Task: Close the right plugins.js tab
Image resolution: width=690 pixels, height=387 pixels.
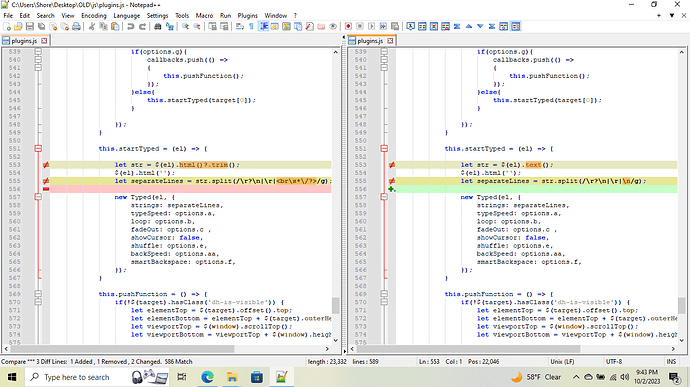Action: [x=390, y=41]
